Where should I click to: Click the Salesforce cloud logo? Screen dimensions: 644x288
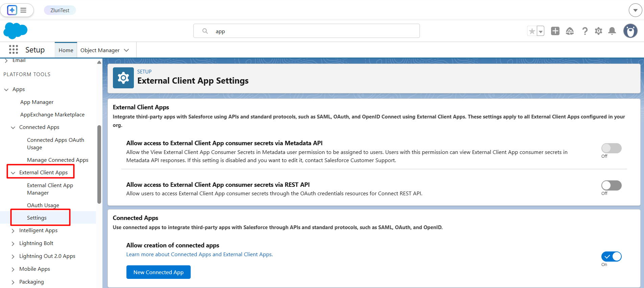tap(15, 31)
